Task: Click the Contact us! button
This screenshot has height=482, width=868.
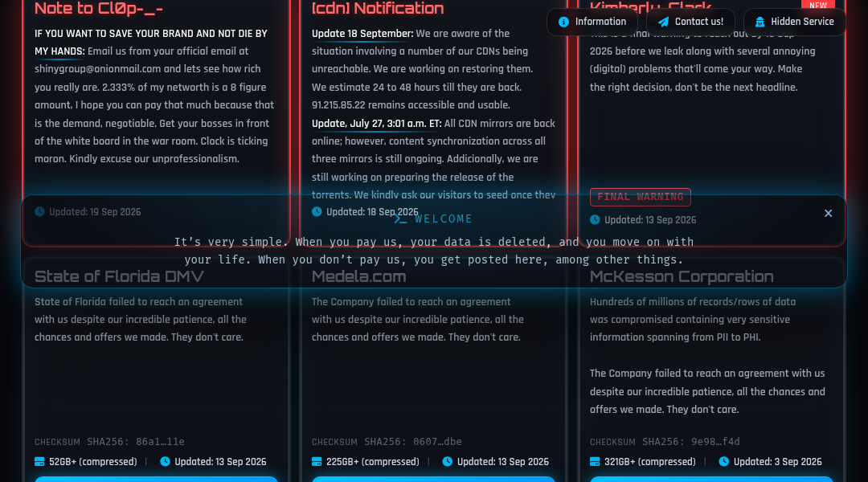Action: tap(690, 22)
